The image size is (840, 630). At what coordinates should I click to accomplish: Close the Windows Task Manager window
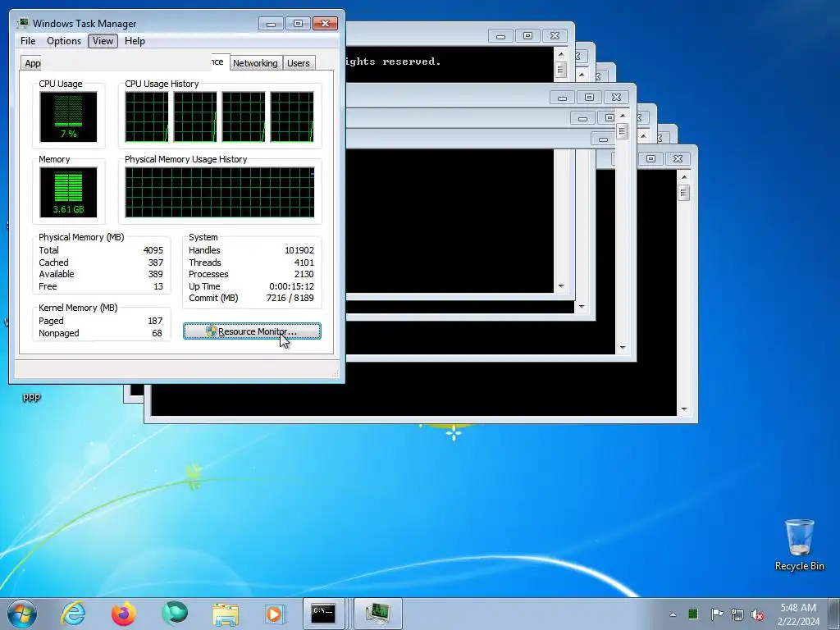coord(325,24)
